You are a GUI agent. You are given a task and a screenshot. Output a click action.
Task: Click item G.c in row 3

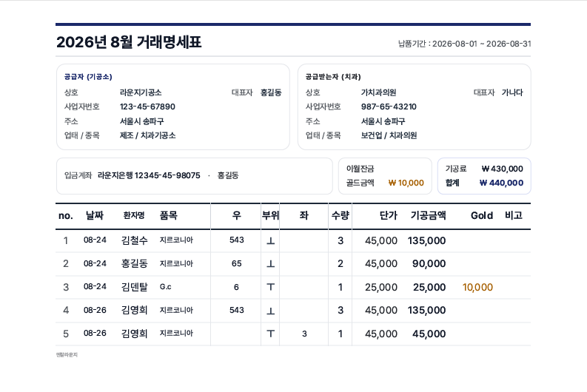(x=166, y=287)
